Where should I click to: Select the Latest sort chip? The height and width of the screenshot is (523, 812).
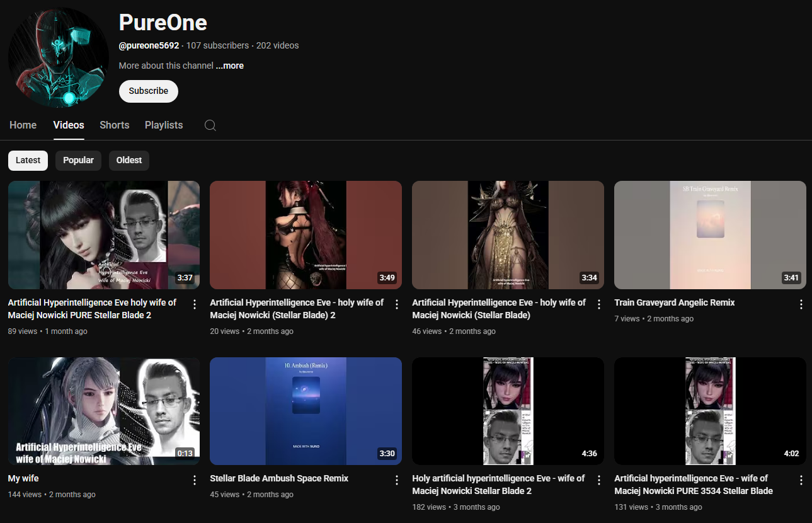pyautogui.click(x=28, y=160)
